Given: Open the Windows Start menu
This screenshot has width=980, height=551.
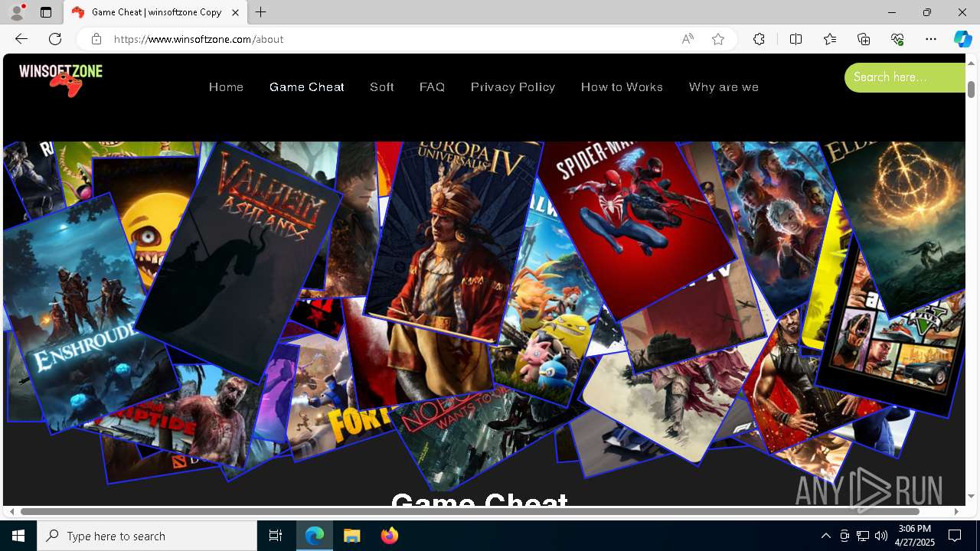Looking at the screenshot, I should pyautogui.click(x=18, y=536).
